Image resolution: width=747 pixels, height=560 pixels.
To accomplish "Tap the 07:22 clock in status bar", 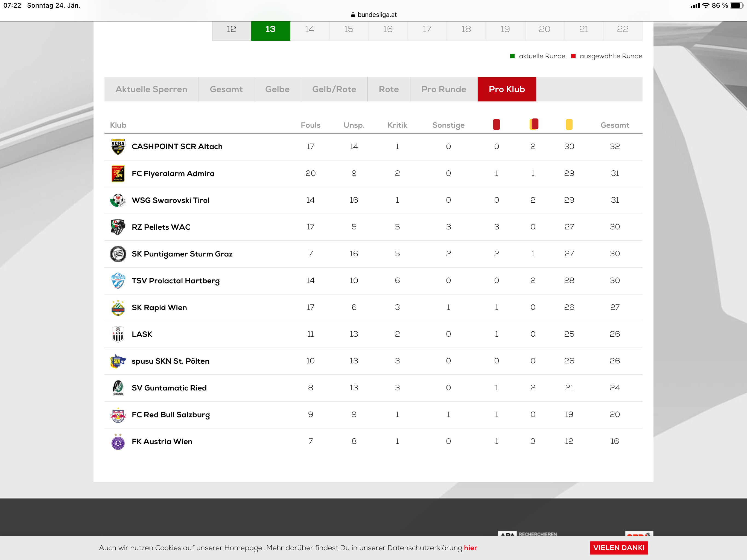I will pos(12,5).
